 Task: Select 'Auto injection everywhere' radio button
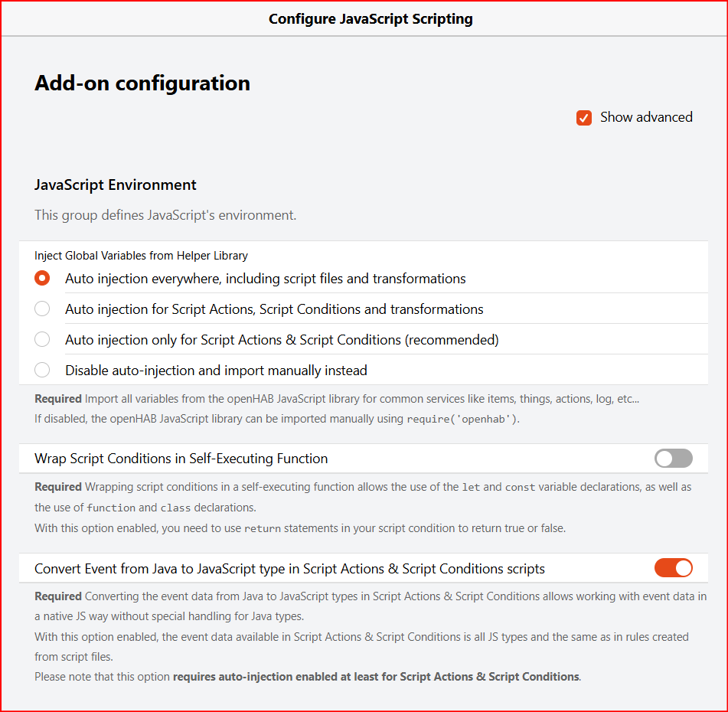coord(42,279)
